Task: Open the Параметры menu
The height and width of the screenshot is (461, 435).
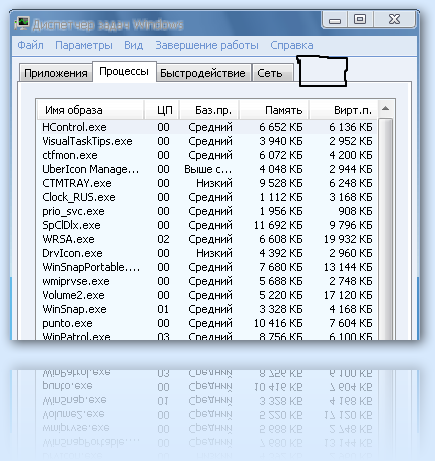Action: coord(84,45)
